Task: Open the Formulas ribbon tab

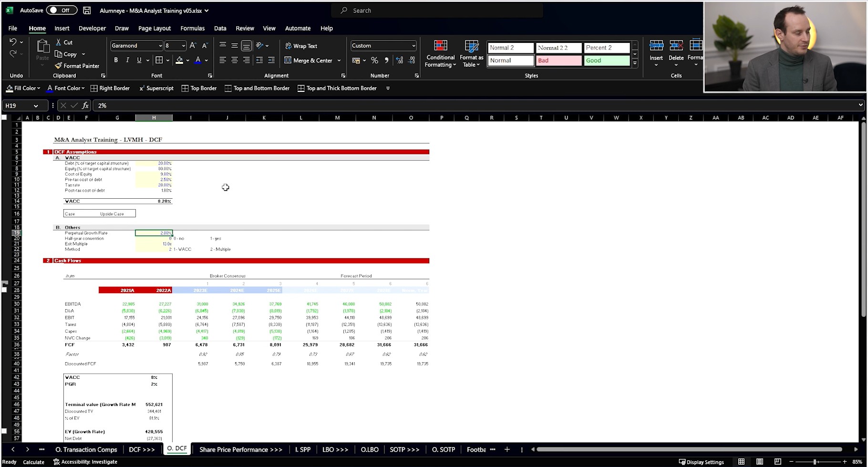Action: (x=192, y=28)
